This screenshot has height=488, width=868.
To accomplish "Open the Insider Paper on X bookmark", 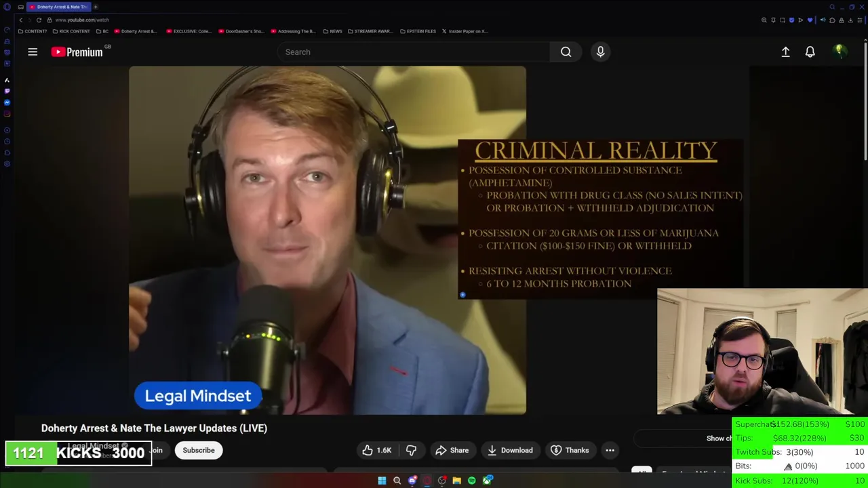I will coord(465,31).
